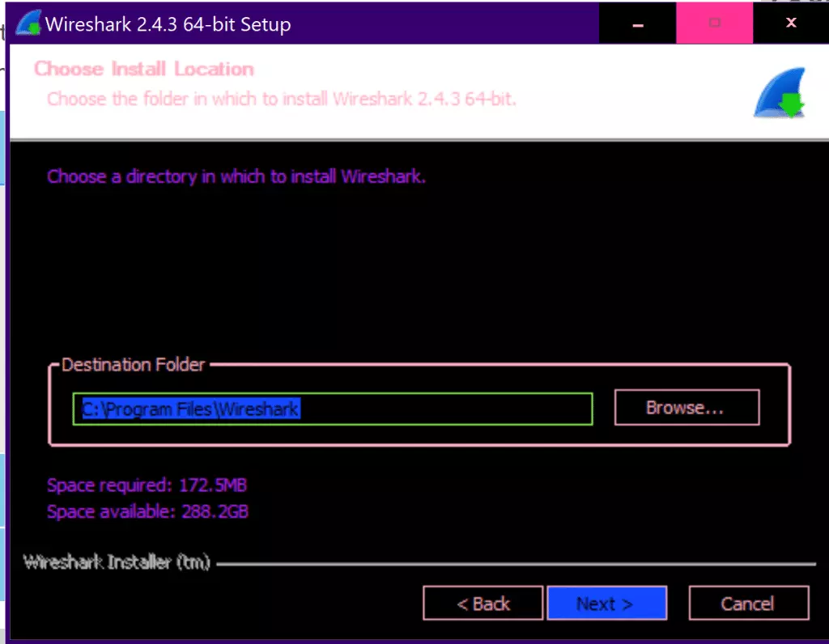Maximize the Wireshark Setup window
This screenshot has width=829, height=644.
point(714,23)
